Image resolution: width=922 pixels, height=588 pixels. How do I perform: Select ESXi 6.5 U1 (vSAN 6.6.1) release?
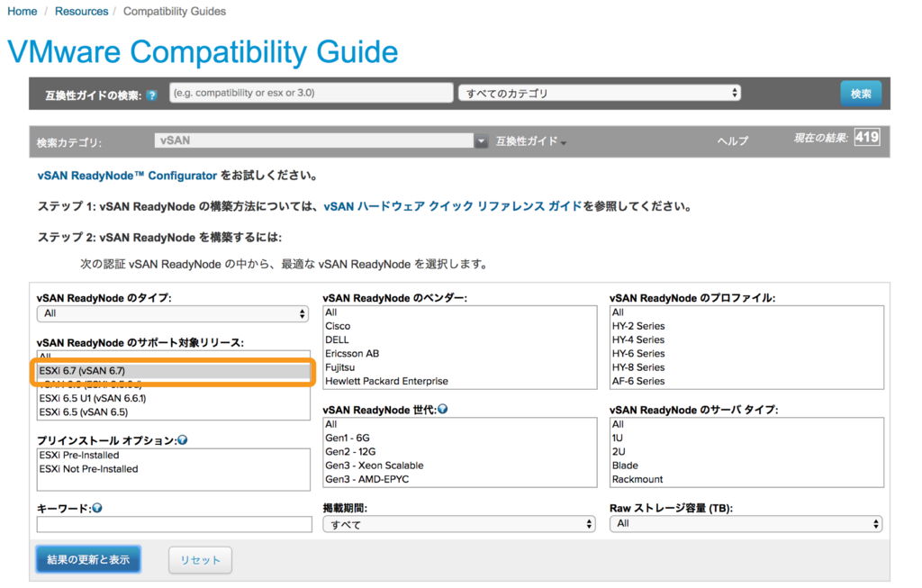[174, 398]
